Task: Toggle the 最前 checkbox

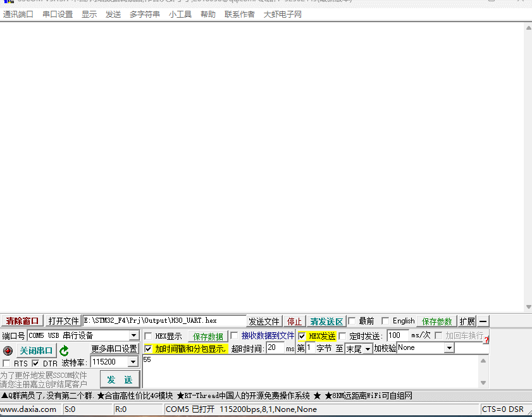Action: 352,321
